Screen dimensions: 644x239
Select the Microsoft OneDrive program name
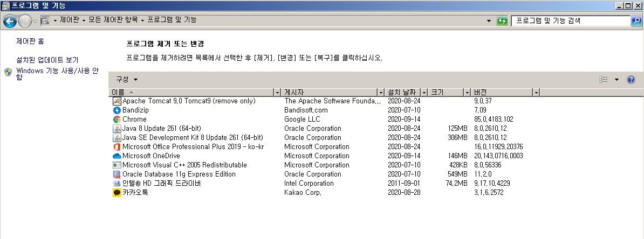click(x=151, y=156)
